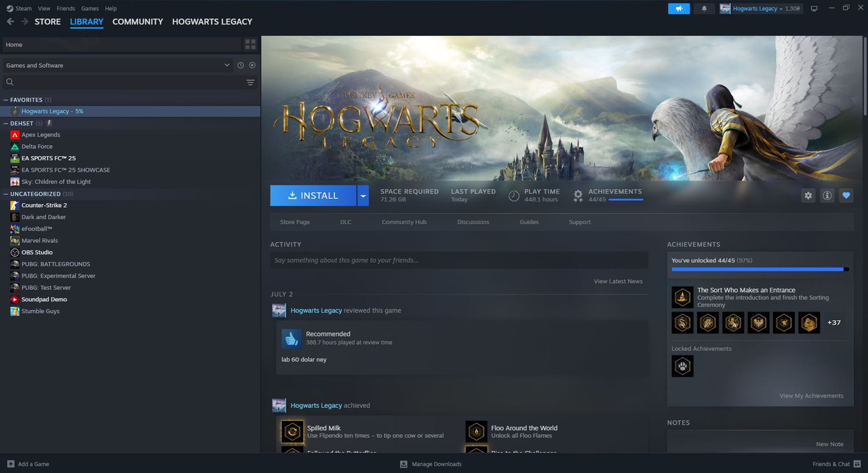
Task: Switch to the STORE tab
Action: (47, 22)
